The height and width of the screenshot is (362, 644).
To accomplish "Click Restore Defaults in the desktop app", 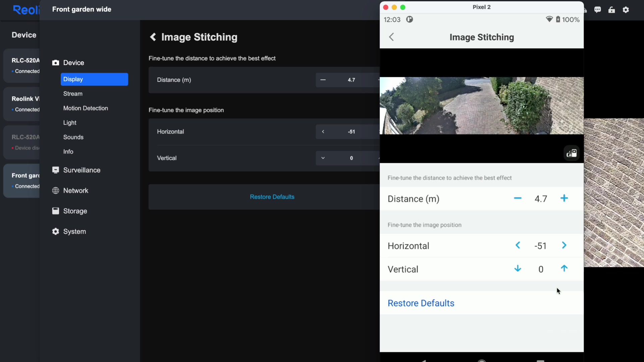I will (272, 197).
